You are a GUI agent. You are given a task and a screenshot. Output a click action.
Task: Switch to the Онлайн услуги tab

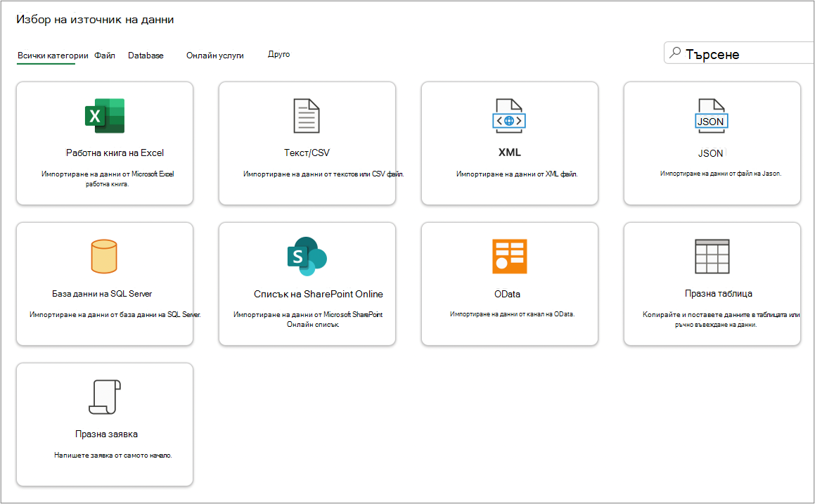[214, 55]
